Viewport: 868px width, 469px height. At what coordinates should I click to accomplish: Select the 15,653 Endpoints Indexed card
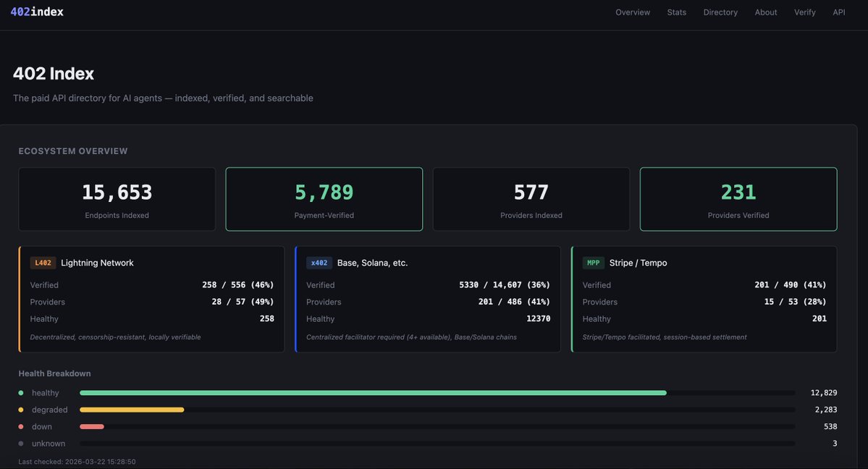click(117, 199)
